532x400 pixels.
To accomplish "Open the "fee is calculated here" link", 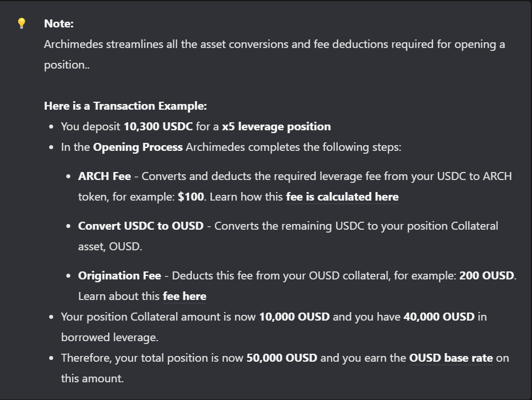I will tap(342, 197).
